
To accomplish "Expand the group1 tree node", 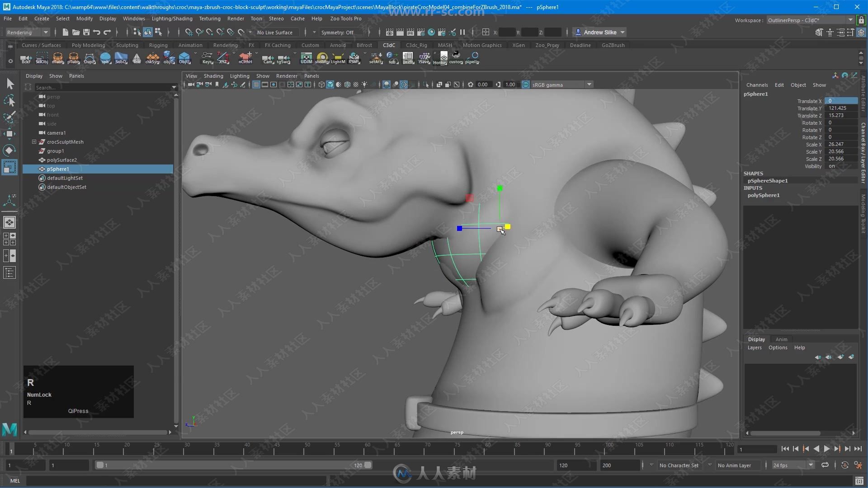I will click(33, 151).
